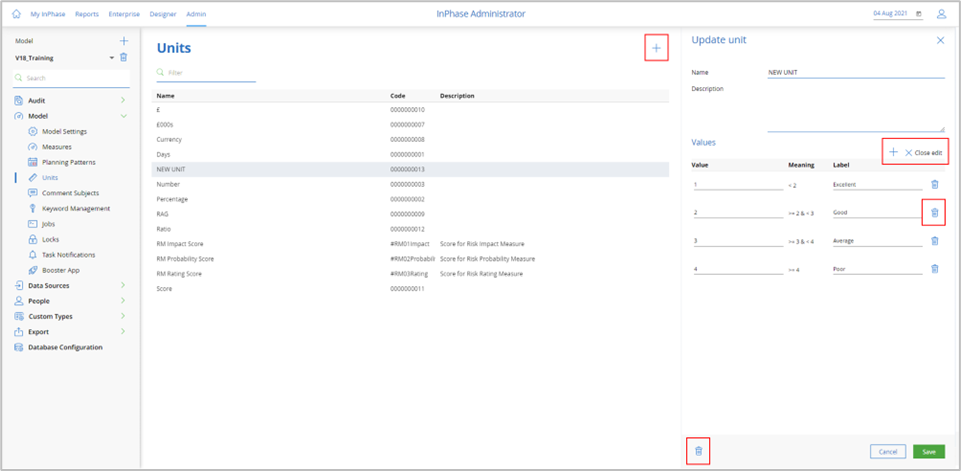The image size is (961, 471).
Task: Select the Number unit row
Action: pos(410,184)
